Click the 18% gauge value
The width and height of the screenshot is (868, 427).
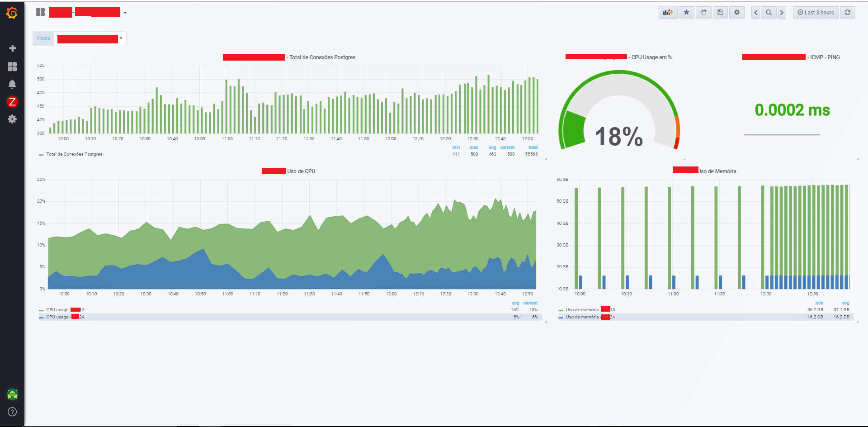click(x=619, y=137)
